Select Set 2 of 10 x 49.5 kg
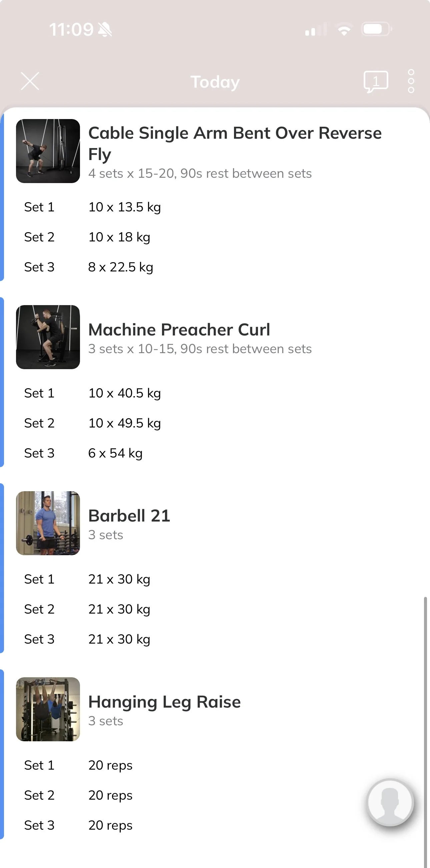The width and height of the screenshot is (430, 868). [215, 423]
